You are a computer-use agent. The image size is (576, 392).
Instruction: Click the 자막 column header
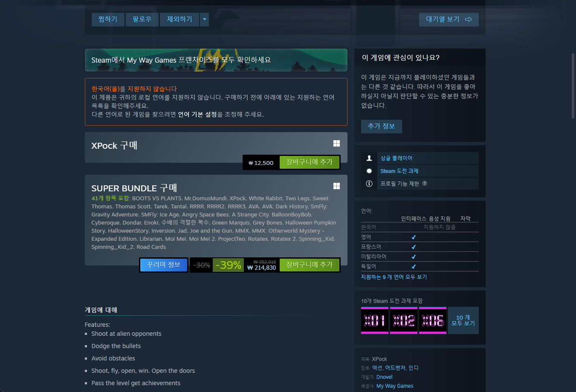[466, 219]
